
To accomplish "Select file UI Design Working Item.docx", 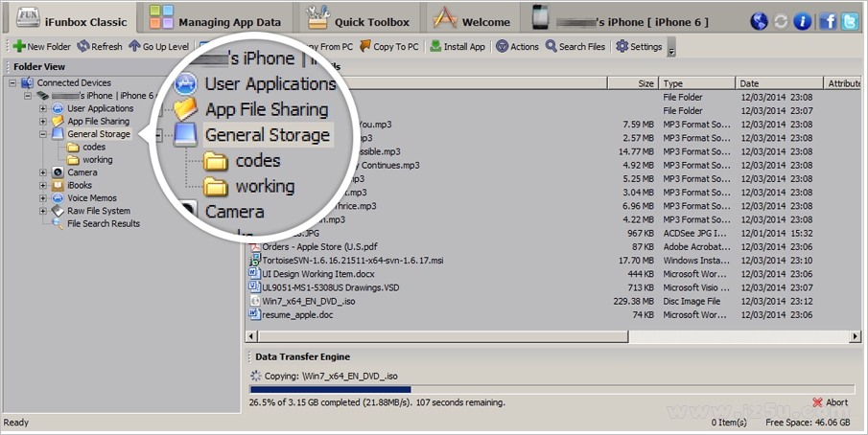I will click(x=318, y=274).
